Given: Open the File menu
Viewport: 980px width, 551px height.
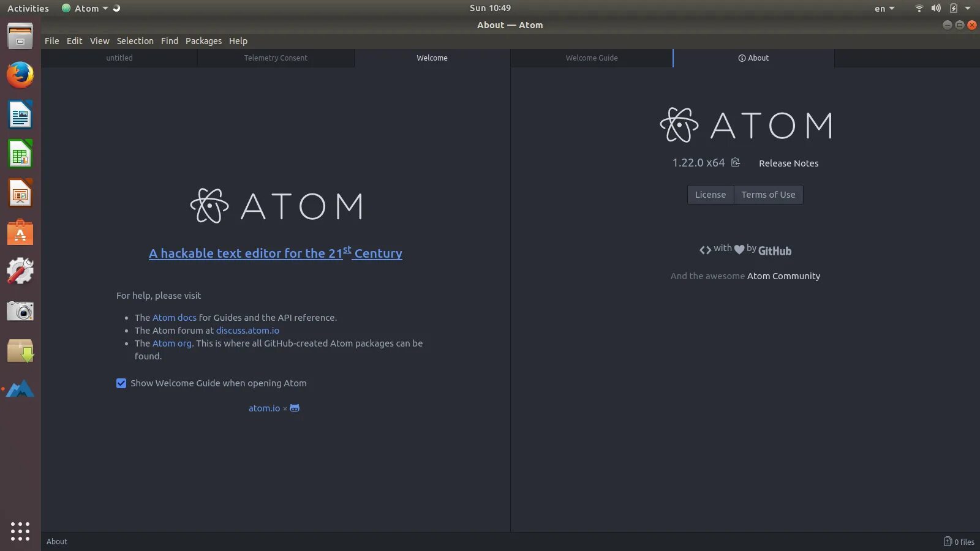Looking at the screenshot, I should click(x=52, y=41).
